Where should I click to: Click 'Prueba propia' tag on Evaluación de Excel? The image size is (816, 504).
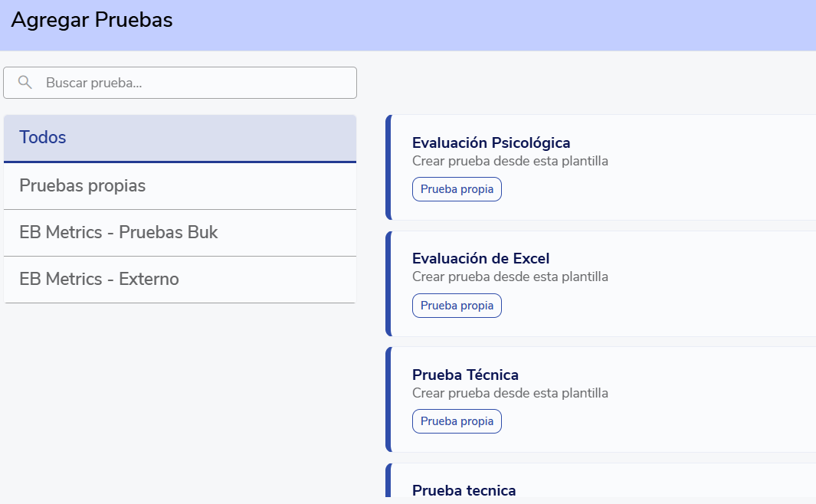pos(457,306)
